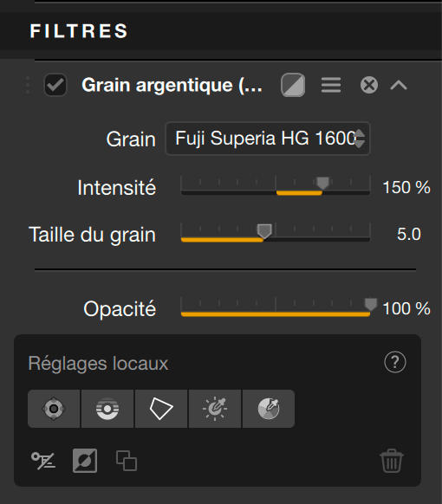Viewport: 442px width, 504px height.
Task: Delete local adjustment with trash icon
Action: (x=392, y=461)
